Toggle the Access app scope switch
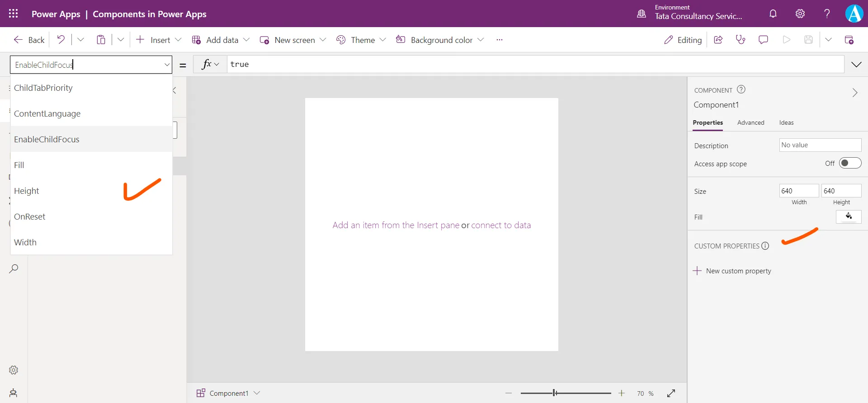 coord(850,163)
